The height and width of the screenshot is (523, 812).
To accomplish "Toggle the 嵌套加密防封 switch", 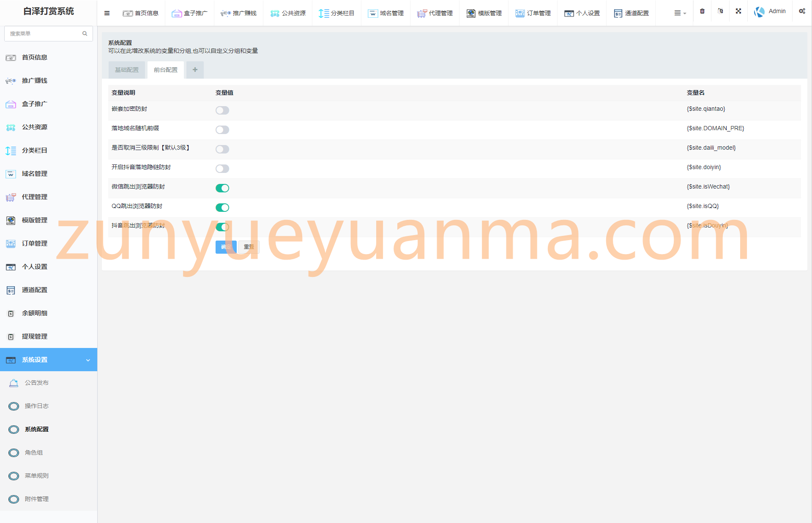I will point(222,110).
